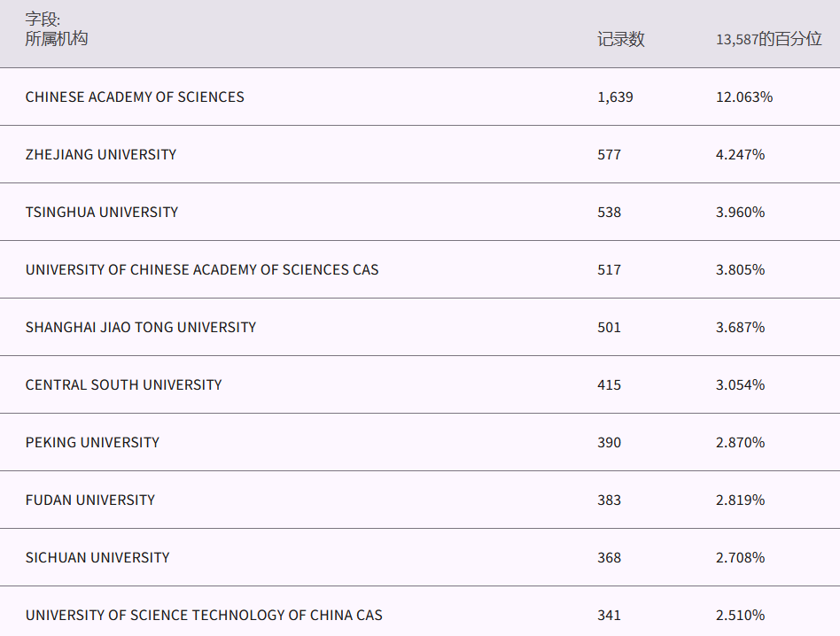Image resolution: width=840 pixels, height=636 pixels.
Task: Click on PEKING UNIVERSITY
Action: point(92,442)
